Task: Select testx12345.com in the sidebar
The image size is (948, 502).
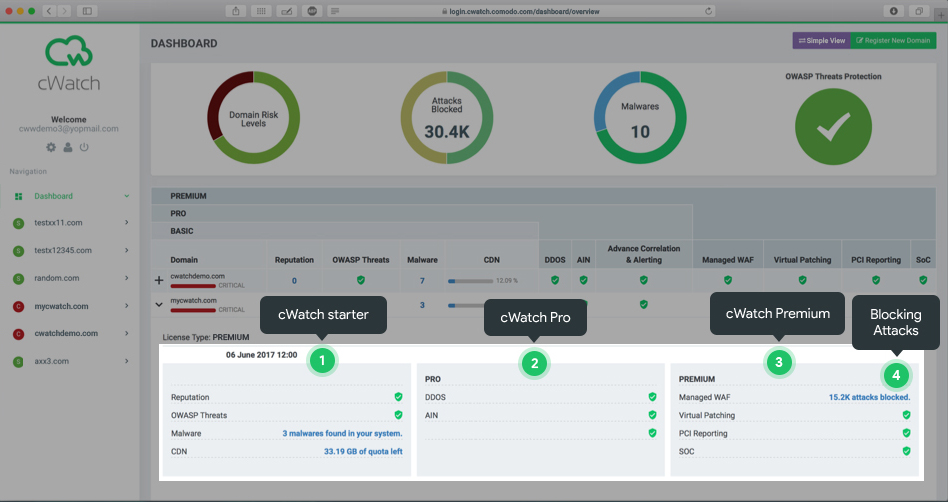Action: coord(63,250)
